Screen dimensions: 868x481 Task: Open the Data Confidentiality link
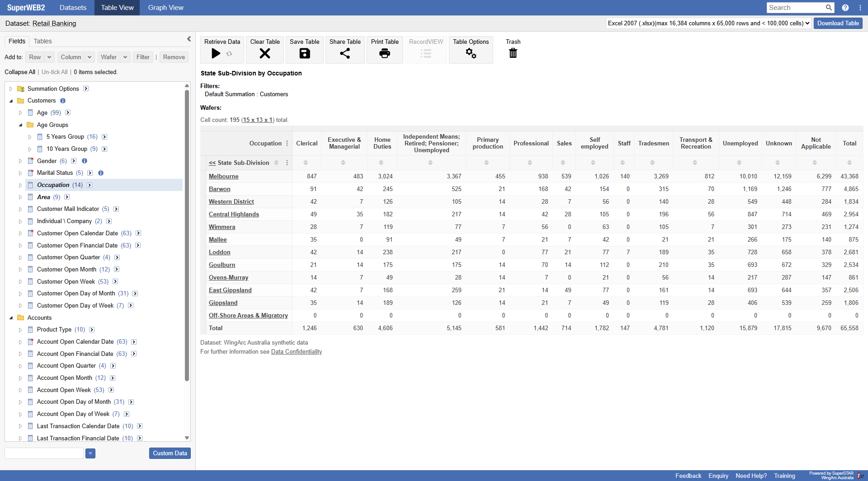(x=296, y=351)
